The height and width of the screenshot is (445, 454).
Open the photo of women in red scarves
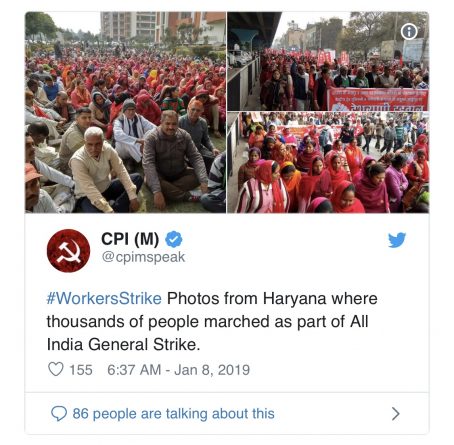click(x=328, y=163)
